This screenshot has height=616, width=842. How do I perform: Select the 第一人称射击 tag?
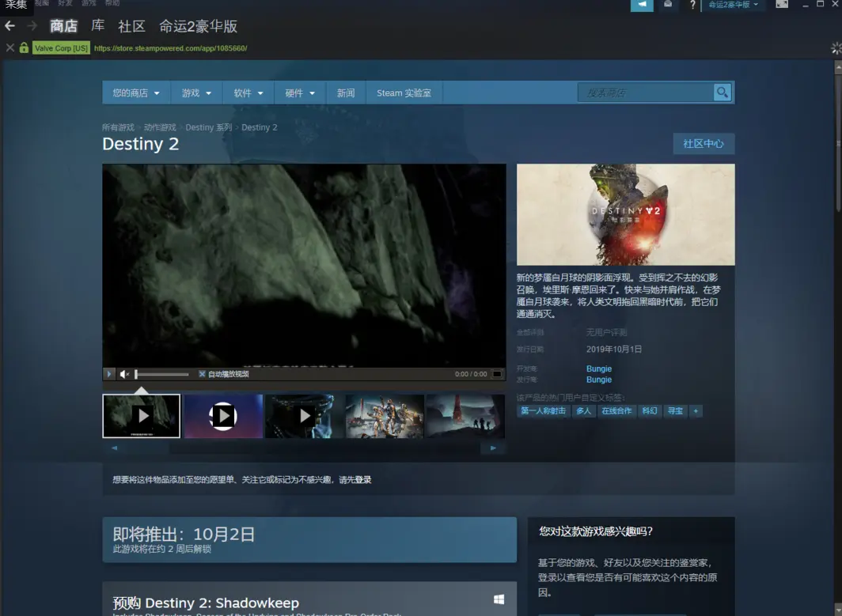point(543,411)
